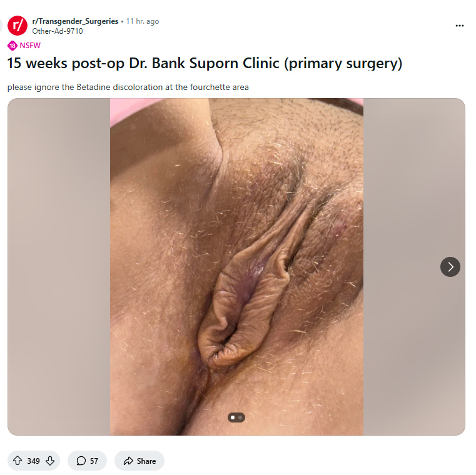Screen dimensions: 476x475
Task: Select the second gallery indicator dot
Action: pos(240,417)
